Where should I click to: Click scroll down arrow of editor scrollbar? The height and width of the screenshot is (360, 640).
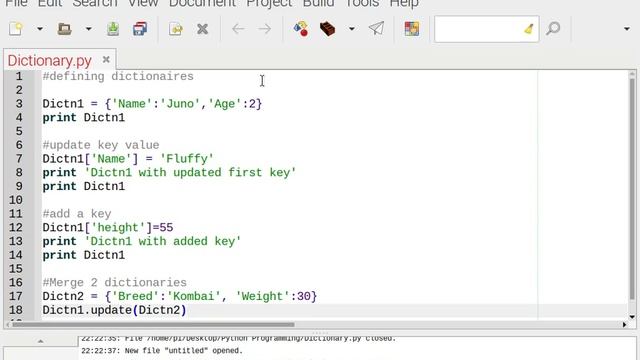(x=632, y=317)
